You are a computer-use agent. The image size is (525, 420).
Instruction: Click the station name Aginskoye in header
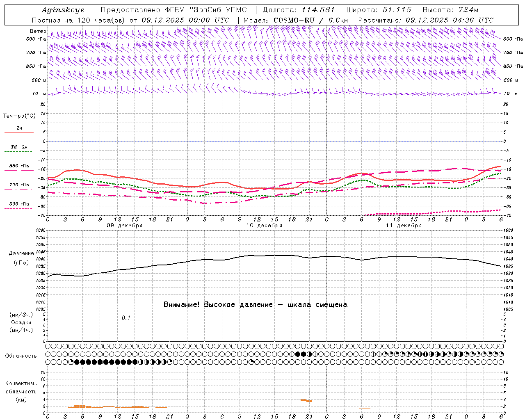pyautogui.click(x=63, y=10)
